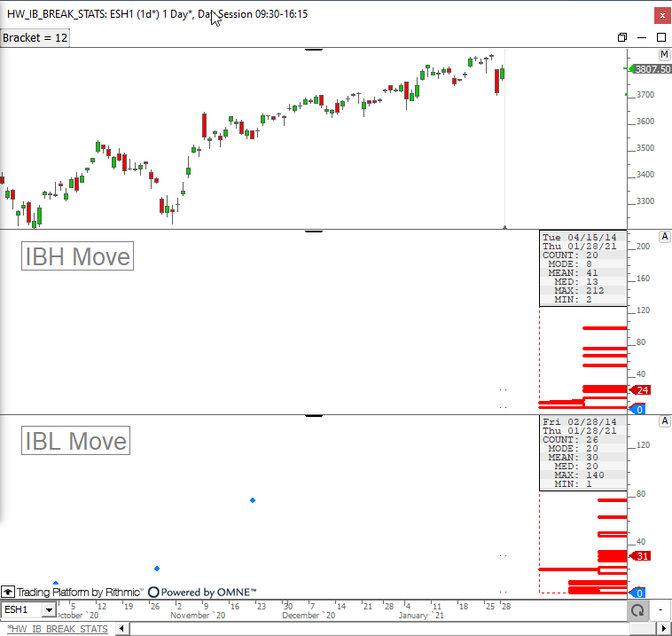The height and width of the screenshot is (636, 672).
Task: Click the red 24 value marker on IBH axis
Action: click(x=641, y=390)
